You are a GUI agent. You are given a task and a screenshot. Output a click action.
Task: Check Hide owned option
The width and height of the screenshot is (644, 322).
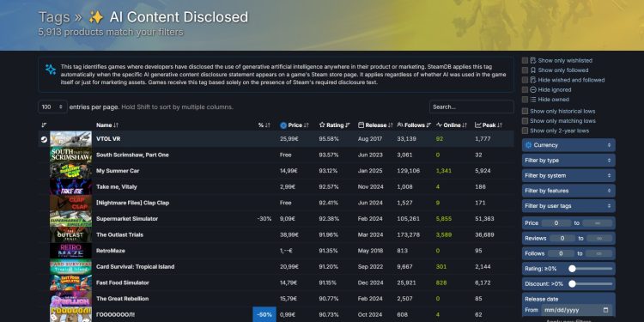click(525, 100)
